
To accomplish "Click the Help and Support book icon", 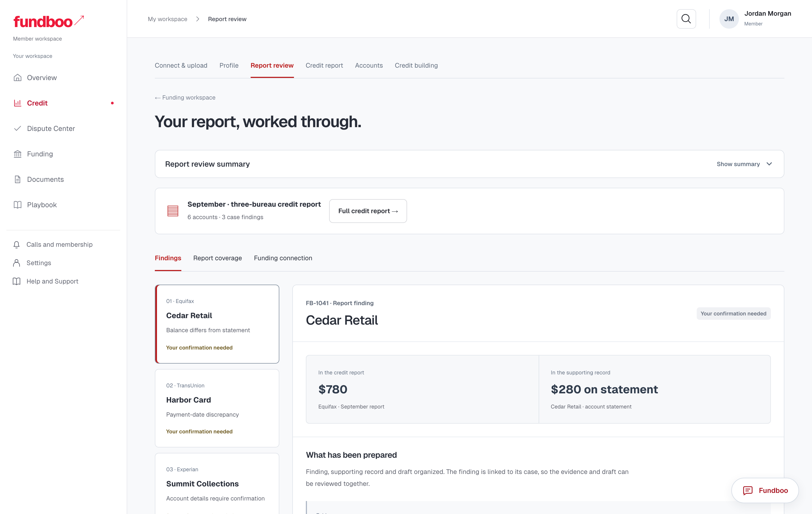I will (17, 281).
